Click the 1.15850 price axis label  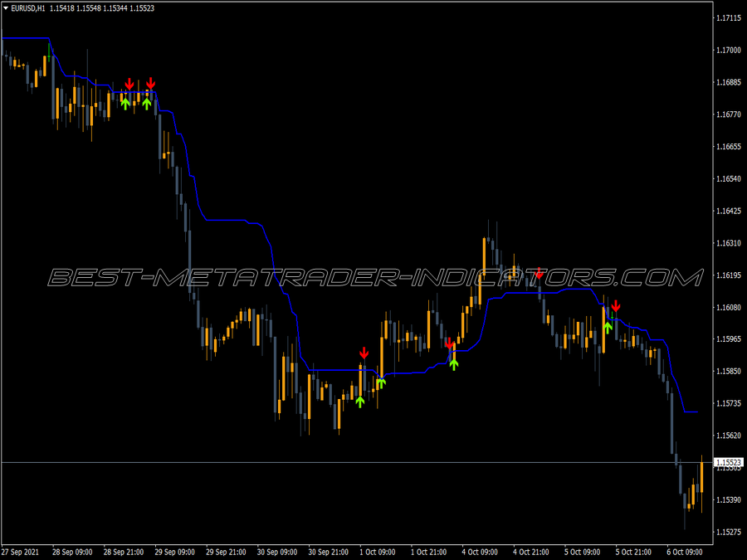pyautogui.click(x=729, y=371)
